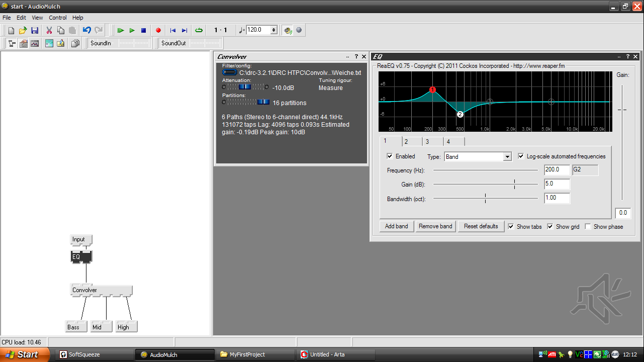Click the blue Stop button
This screenshot has width=644, height=362.
(x=144, y=30)
